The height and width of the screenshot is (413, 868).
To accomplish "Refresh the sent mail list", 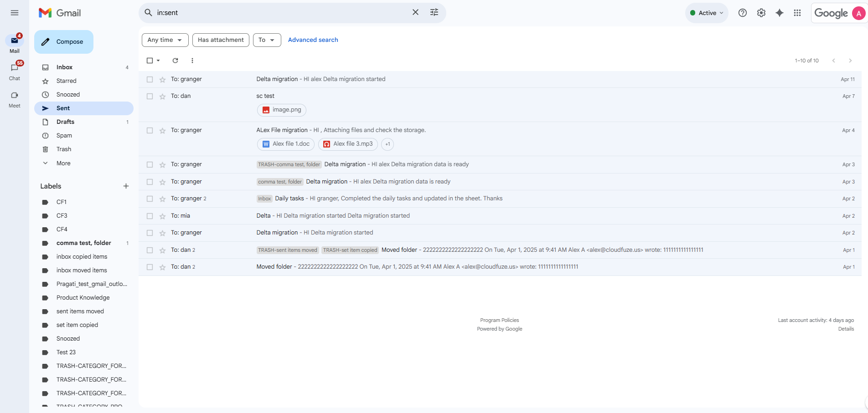I will click(x=175, y=61).
